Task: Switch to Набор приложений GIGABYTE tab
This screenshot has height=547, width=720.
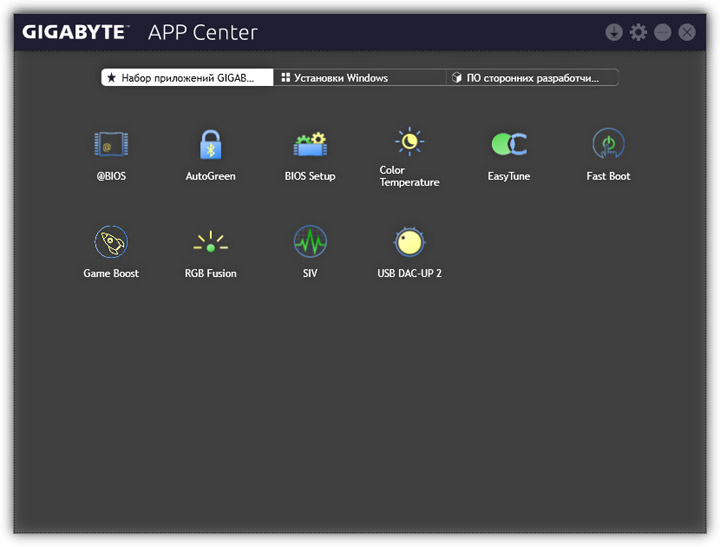Action: (x=187, y=77)
